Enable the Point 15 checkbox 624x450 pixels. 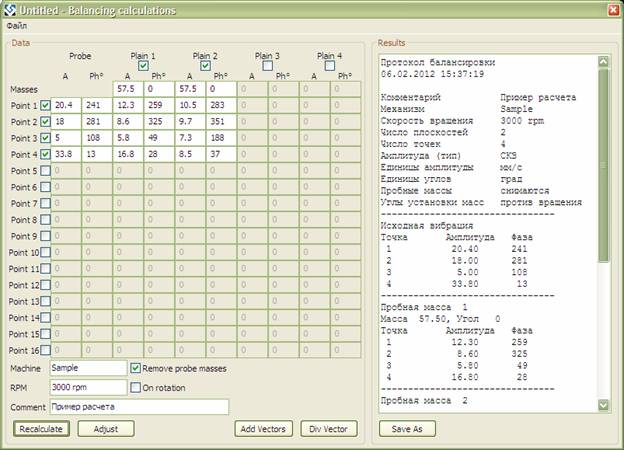click(x=45, y=334)
